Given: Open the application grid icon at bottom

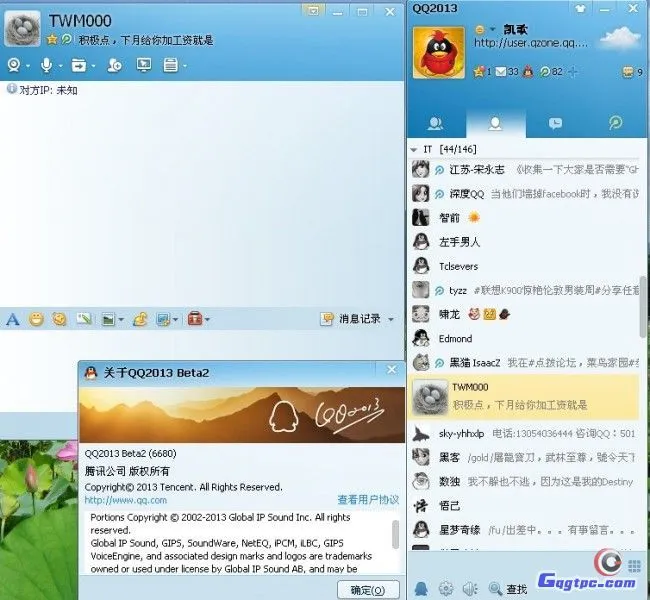Looking at the screenshot, I should coord(634,566).
